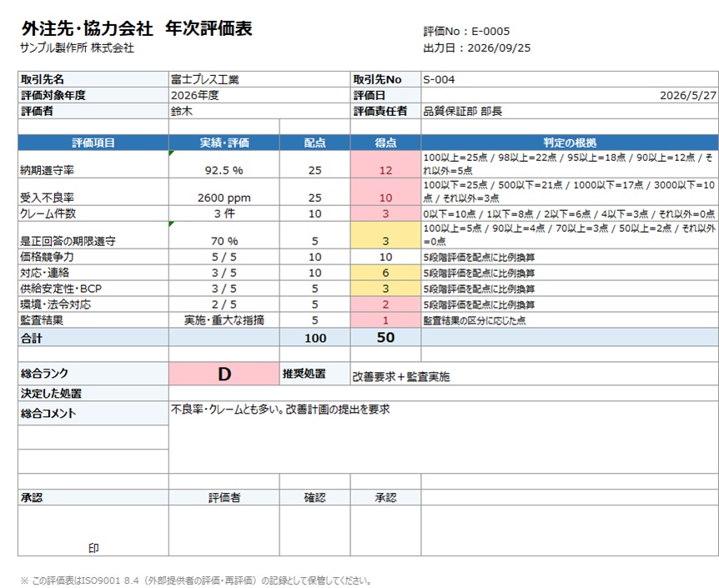The width and height of the screenshot is (719, 588).
Task: Click the 70 % value cell
Action: tap(224, 235)
